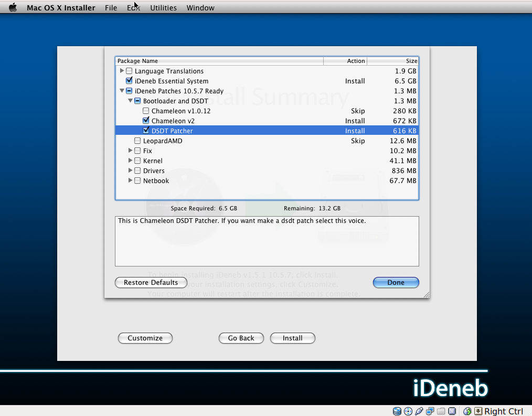This screenshot has width=532, height=416.
Task: Click the VirtualBox USB devices icon
Action: (419, 411)
